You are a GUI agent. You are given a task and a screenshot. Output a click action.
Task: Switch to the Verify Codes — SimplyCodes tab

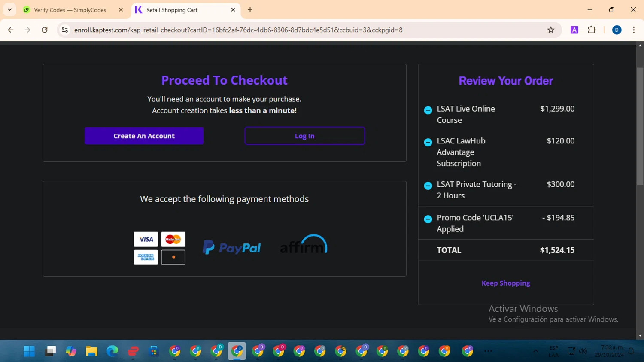70,10
